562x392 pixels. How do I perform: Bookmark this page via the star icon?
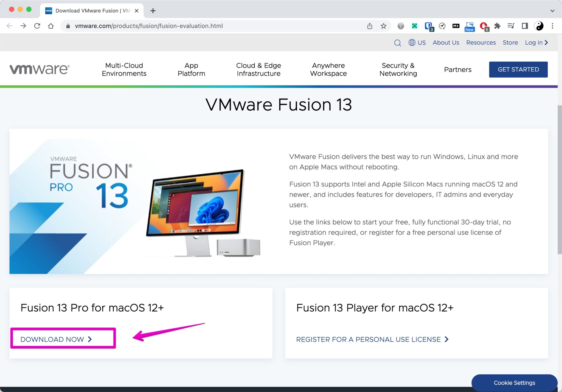coord(383,26)
